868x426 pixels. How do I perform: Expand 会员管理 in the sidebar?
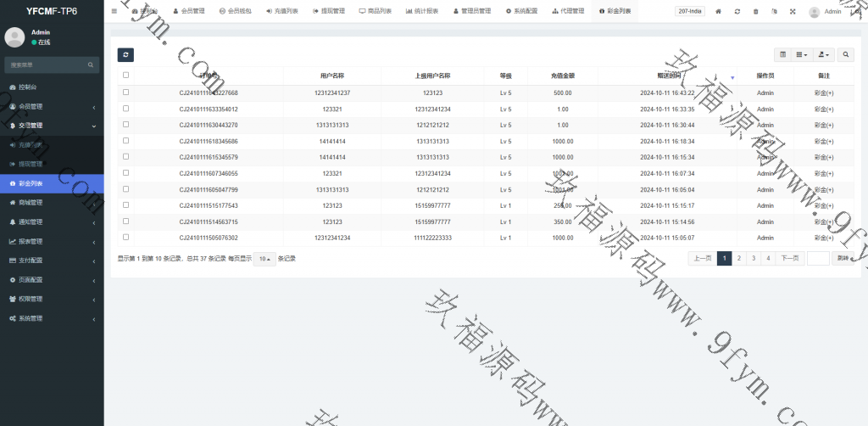click(52, 106)
